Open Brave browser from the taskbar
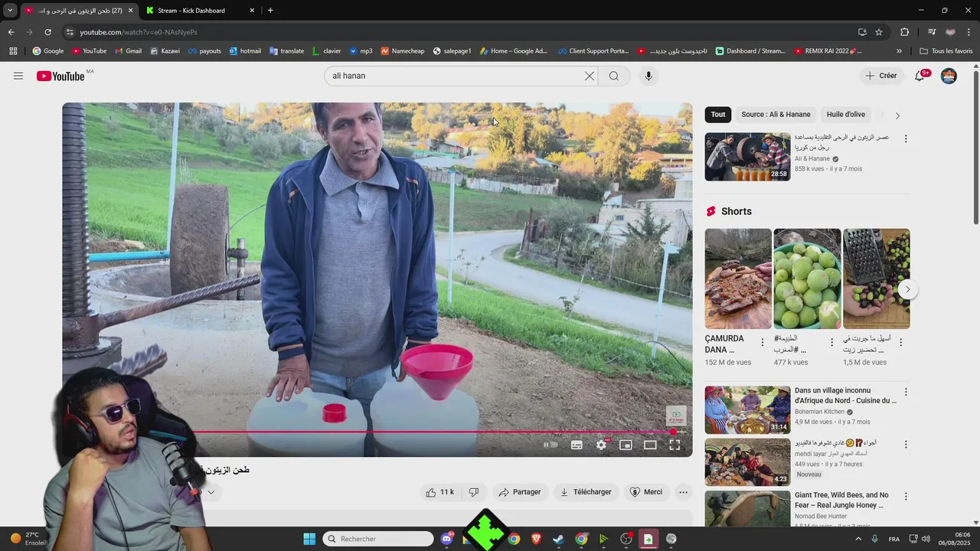980x551 pixels. (x=536, y=539)
